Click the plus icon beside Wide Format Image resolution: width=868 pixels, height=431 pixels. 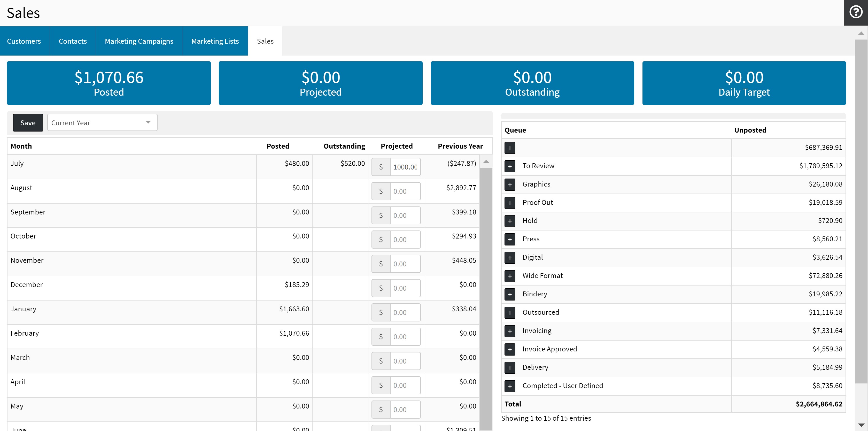pyautogui.click(x=510, y=276)
